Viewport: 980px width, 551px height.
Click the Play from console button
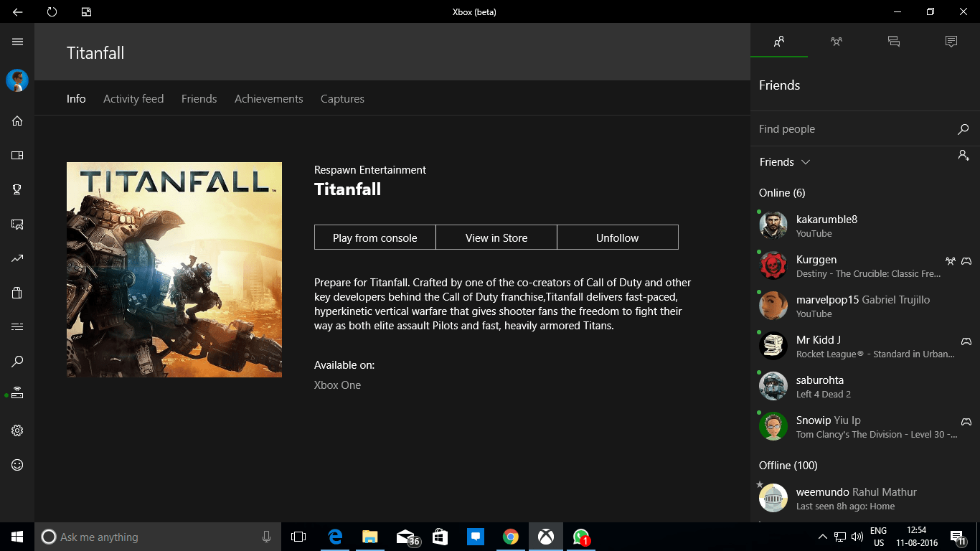(375, 237)
